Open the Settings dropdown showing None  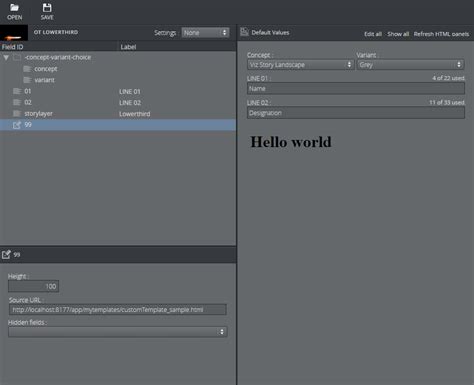pyautogui.click(x=205, y=33)
